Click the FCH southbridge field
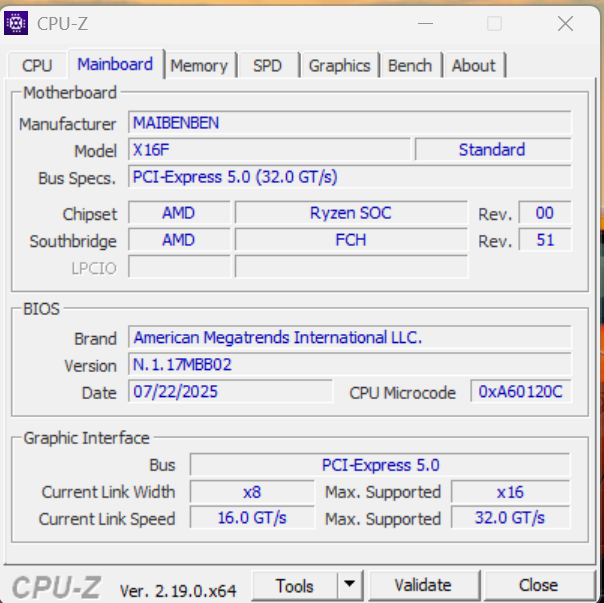The height and width of the screenshot is (603, 604). [351, 240]
